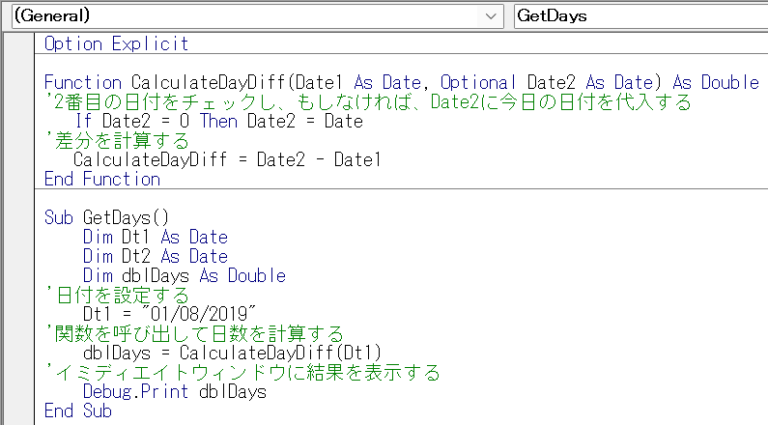Click the dblDays = CalculateDayDiff(Dt1) line

point(231,353)
